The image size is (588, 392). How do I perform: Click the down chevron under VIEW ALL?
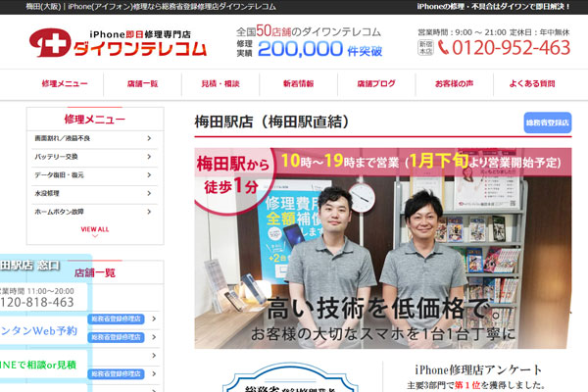[95, 236]
